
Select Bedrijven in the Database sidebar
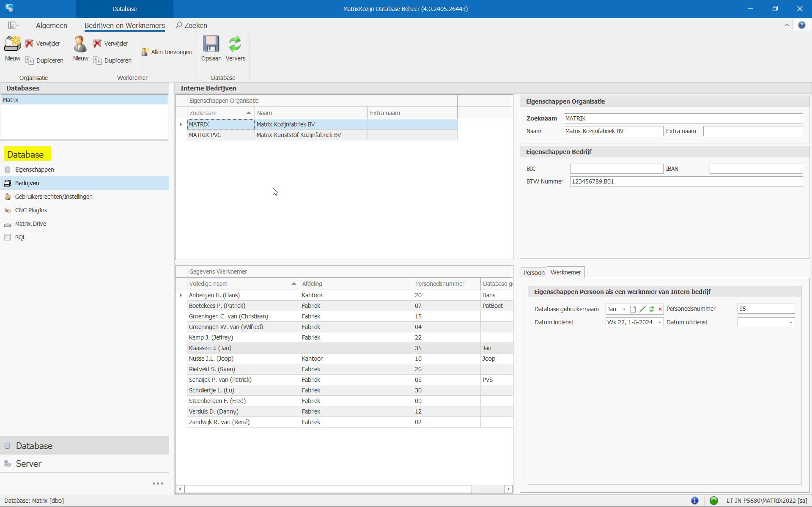click(x=85, y=183)
